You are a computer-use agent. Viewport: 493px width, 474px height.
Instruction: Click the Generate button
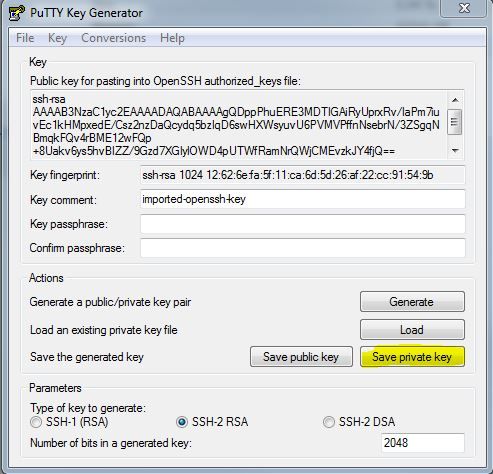click(412, 302)
